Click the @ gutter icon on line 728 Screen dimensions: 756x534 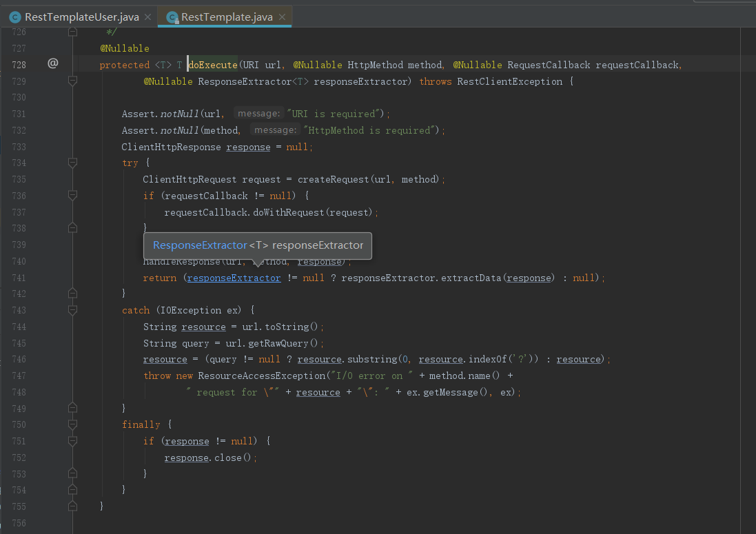53,63
